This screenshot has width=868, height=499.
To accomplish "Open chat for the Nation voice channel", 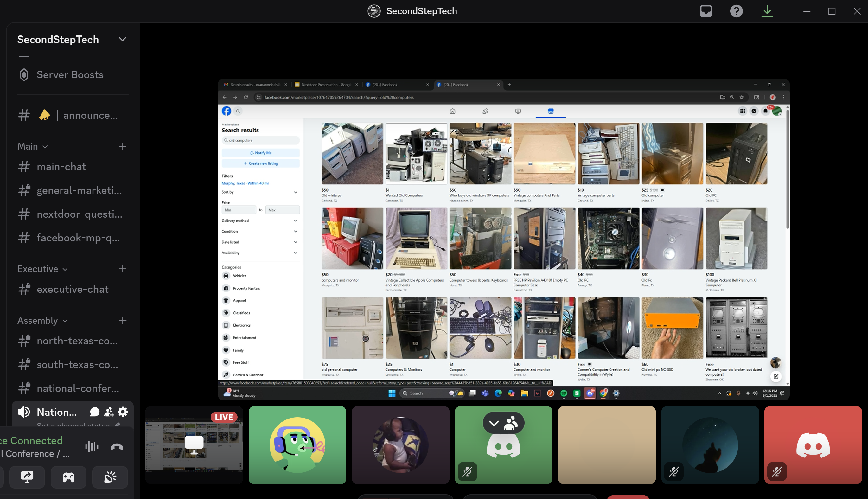I will (94, 412).
